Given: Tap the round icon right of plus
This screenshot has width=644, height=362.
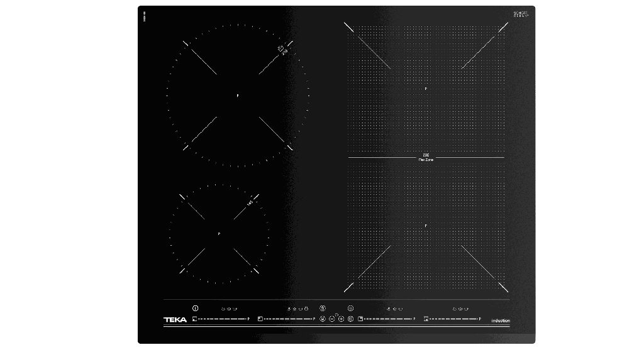Looking at the screenshot, I should (350, 319).
